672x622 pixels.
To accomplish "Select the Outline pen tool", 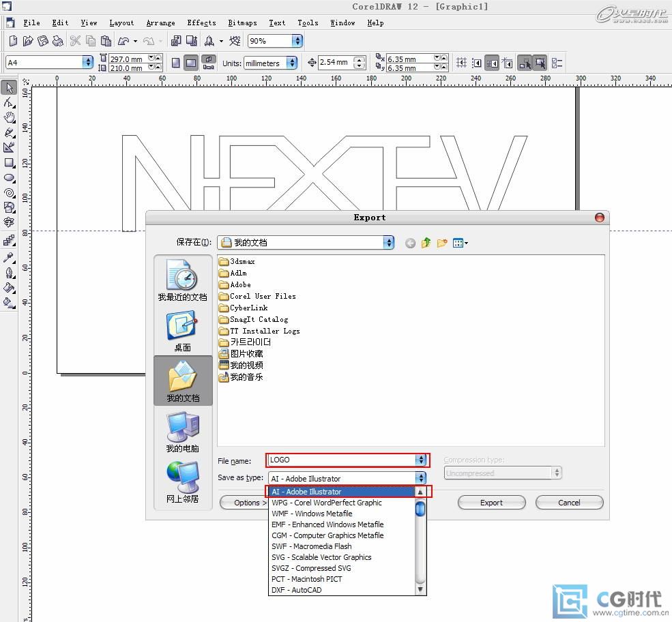I will coord(9,273).
